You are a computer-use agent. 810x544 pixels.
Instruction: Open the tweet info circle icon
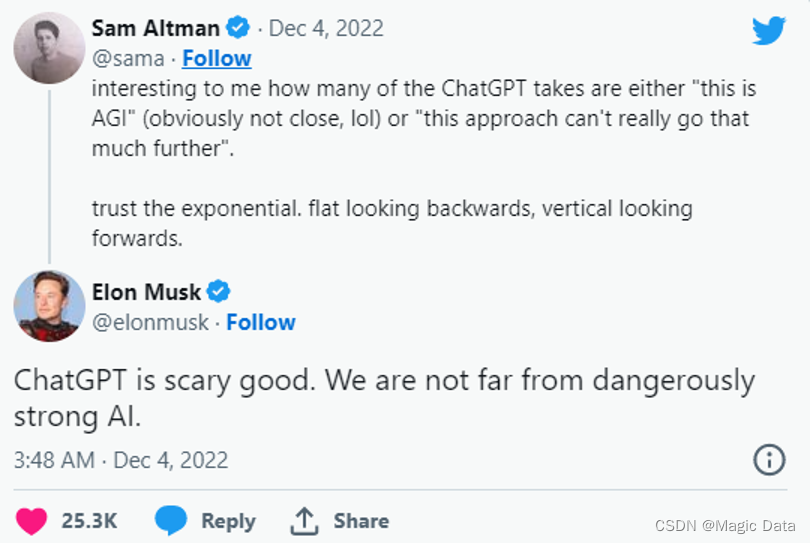pyautogui.click(x=768, y=459)
